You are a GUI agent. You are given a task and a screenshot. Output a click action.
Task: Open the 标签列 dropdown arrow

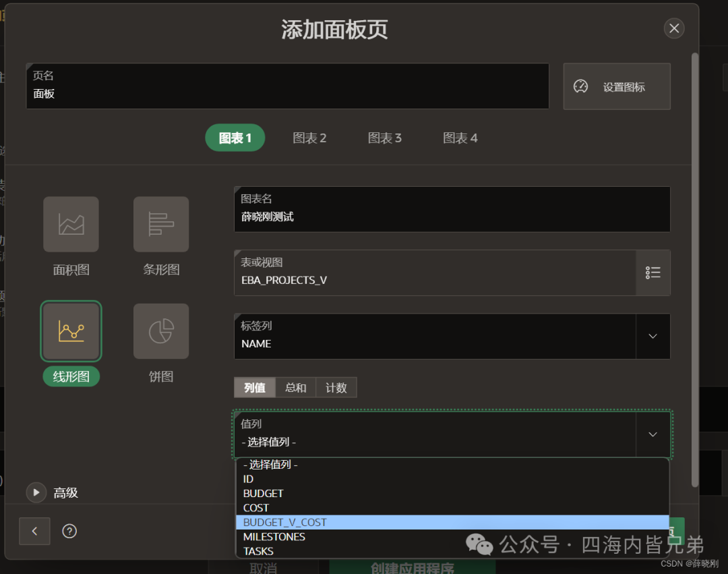653,336
